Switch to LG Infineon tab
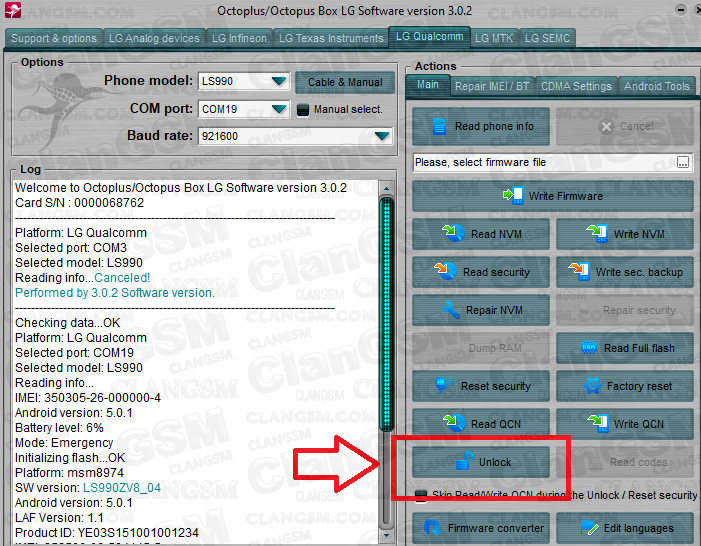The width and height of the screenshot is (701, 546). 239,38
